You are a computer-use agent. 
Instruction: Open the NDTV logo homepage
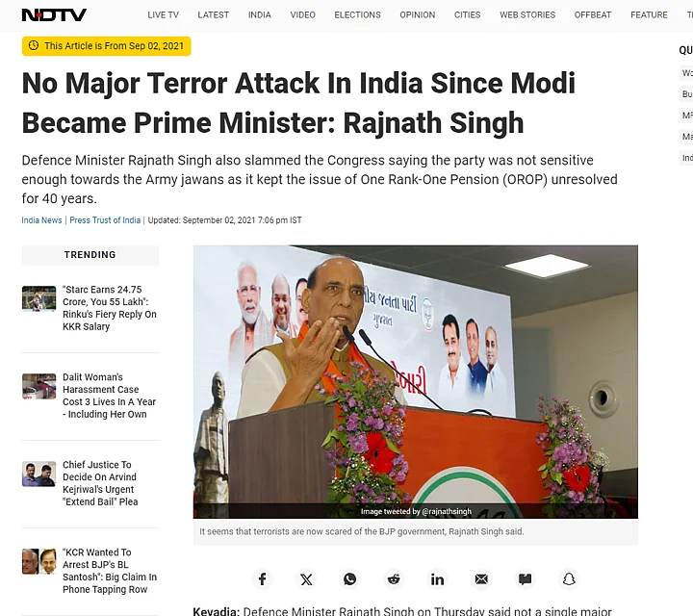coord(54,15)
